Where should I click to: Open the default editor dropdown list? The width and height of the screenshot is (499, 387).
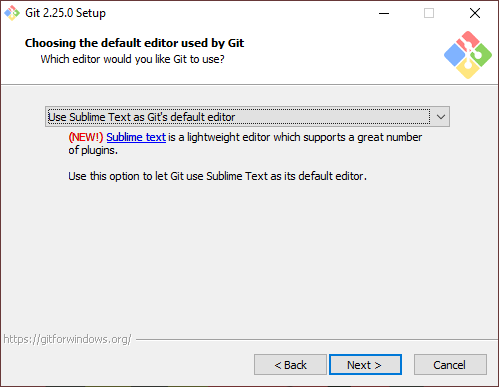[x=247, y=117]
